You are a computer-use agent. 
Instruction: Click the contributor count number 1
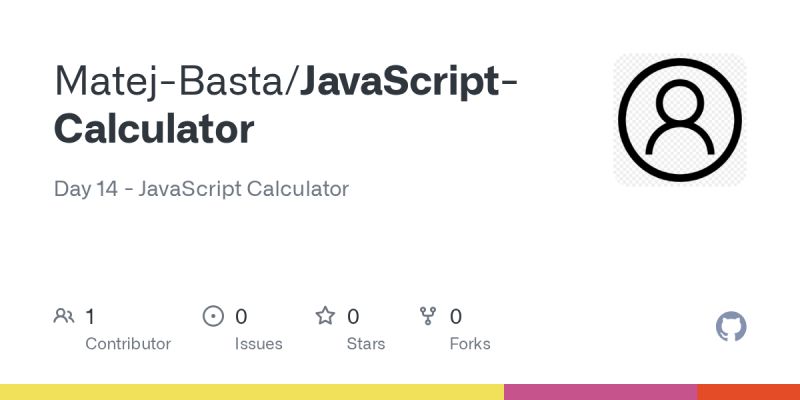click(x=90, y=317)
